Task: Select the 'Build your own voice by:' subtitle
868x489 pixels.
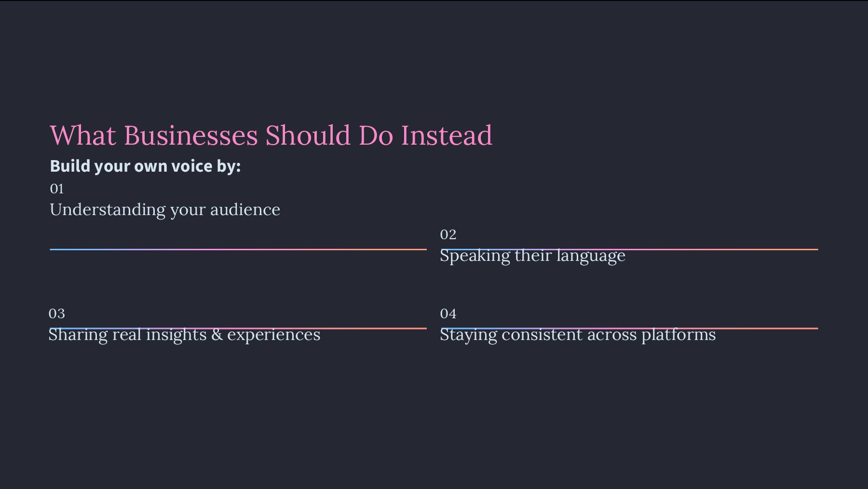Action: point(145,166)
